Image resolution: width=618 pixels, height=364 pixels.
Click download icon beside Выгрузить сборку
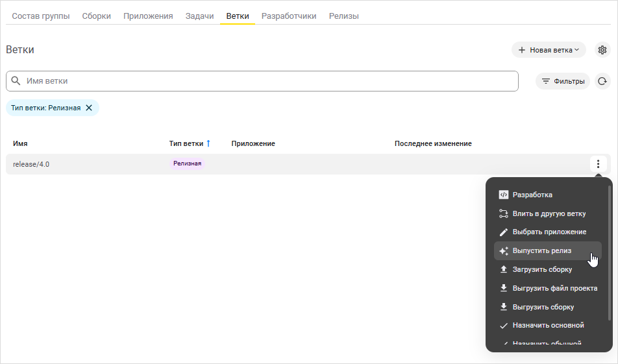point(503,307)
